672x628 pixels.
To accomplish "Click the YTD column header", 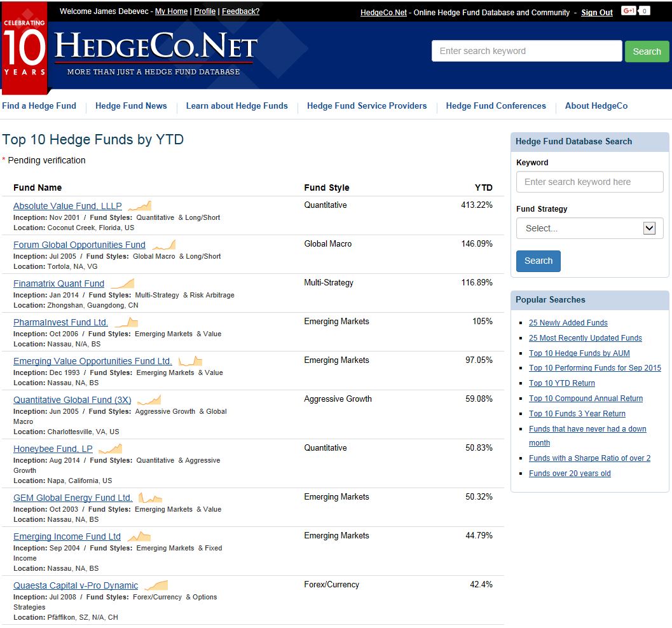I will pyautogui.click(x=483, y=188).
